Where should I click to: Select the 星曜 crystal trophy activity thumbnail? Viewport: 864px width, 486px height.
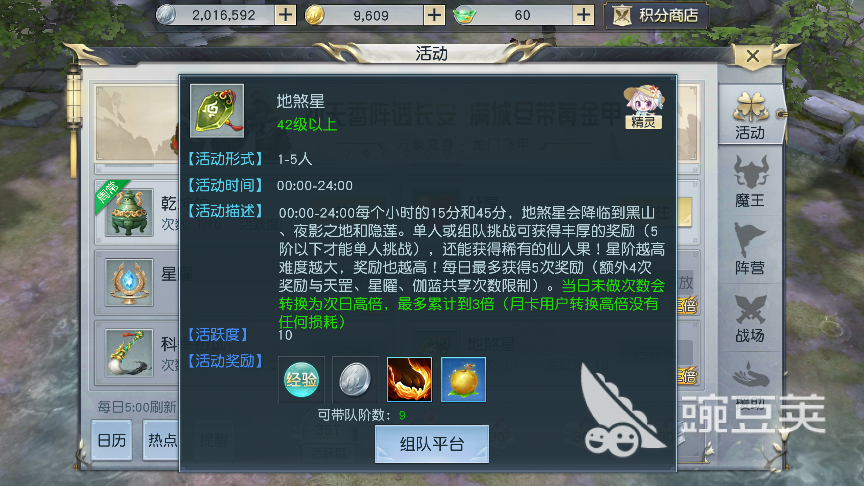click(x=129, y=283)
